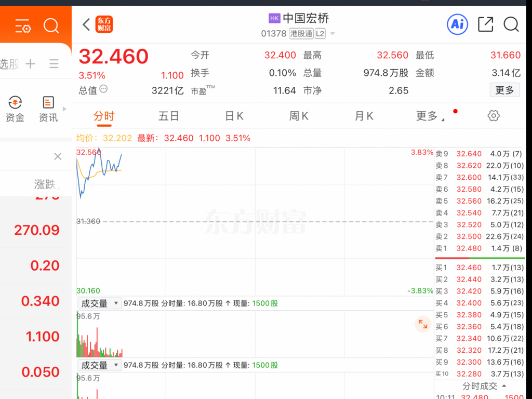Tap the share export icon
Screen dimensions: 532x399
[486, 24]
